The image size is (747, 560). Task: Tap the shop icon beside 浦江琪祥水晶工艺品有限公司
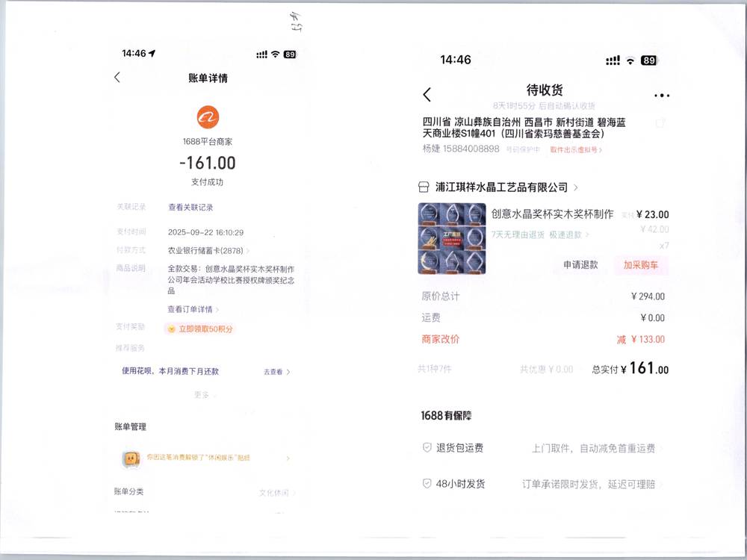[424, 187]
